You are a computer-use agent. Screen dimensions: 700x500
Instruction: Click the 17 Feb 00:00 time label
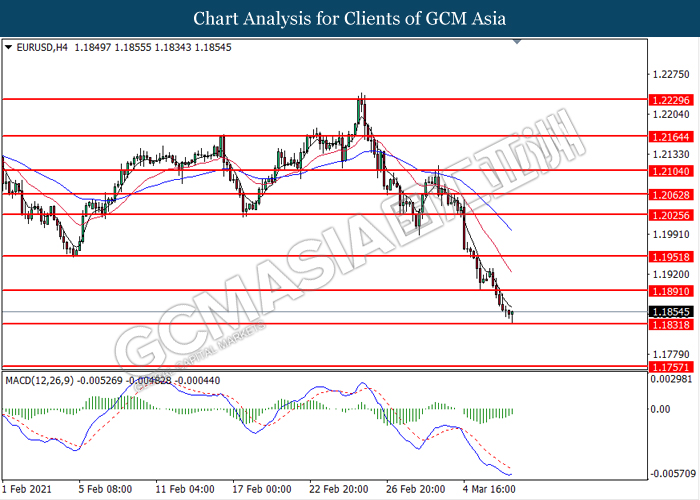pos(262,489)
